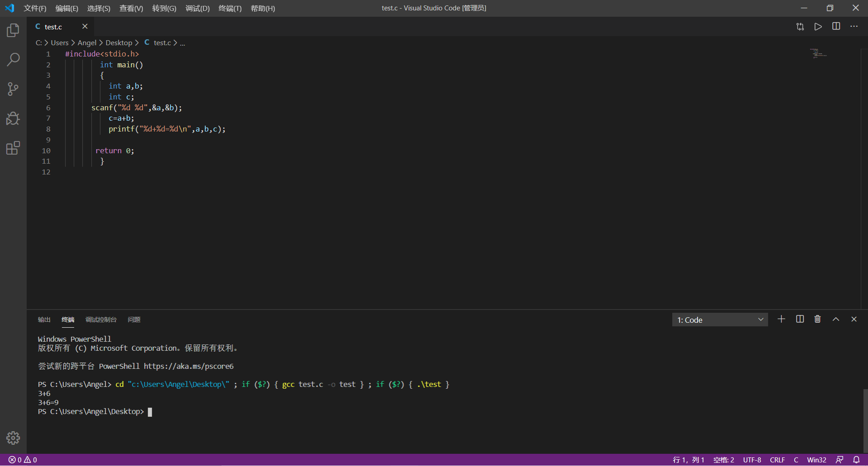The height and width of the screenshot is (466, 868).
Task: Click the code minimap preview
Action: click(x=818, y=54)
